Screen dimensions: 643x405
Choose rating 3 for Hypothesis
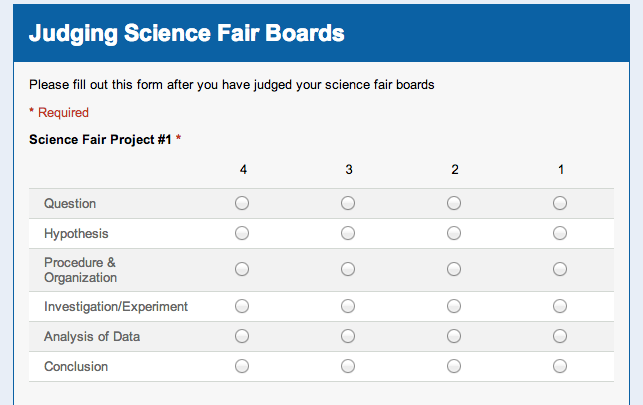348,233
